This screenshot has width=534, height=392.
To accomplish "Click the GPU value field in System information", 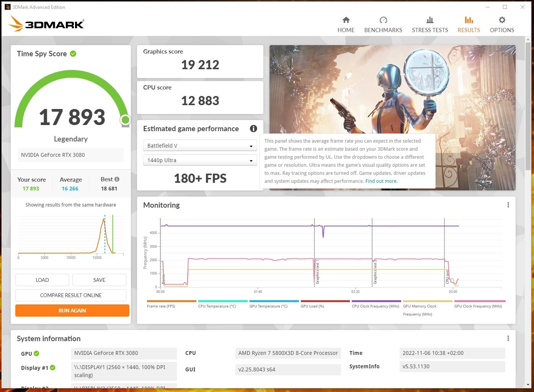I will pos(124,353).
